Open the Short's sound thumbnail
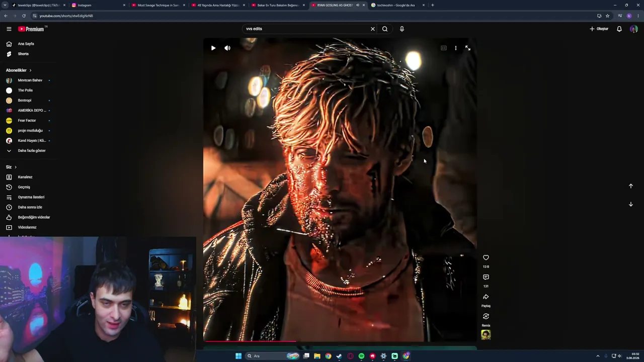The image size is (644, 362). [486, 335]
